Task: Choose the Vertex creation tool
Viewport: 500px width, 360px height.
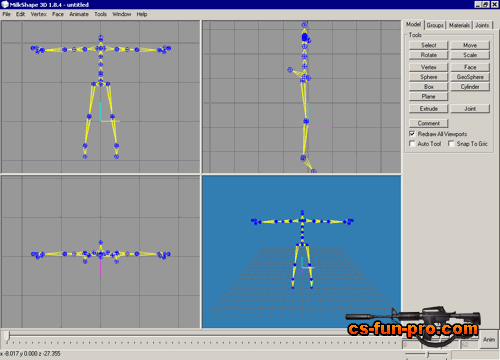Action: (x=428, y=67)
